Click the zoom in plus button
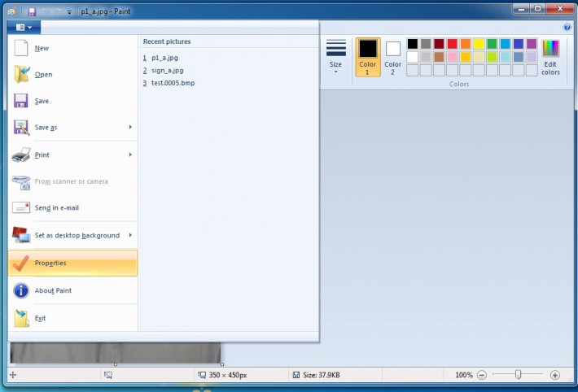 click(554, 375)
